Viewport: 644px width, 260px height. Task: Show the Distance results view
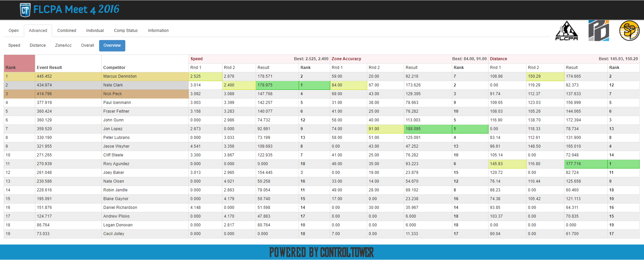(38, 45)
